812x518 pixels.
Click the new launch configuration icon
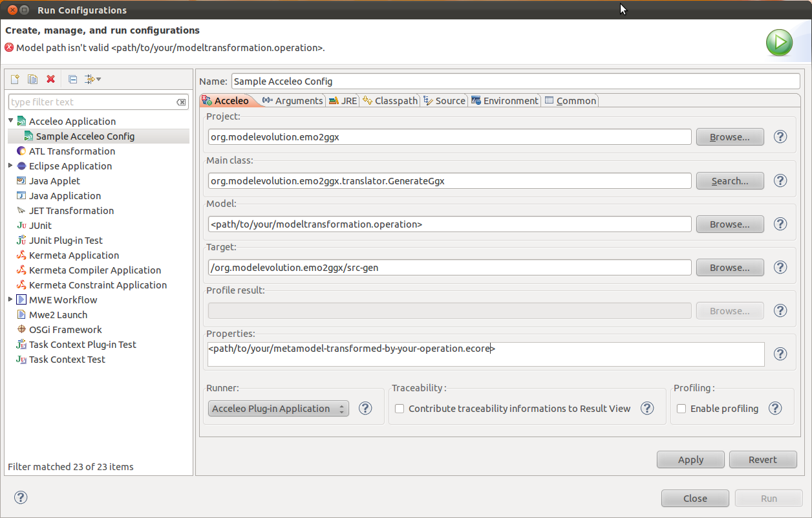pyautogui.click(x=14, y=79)
